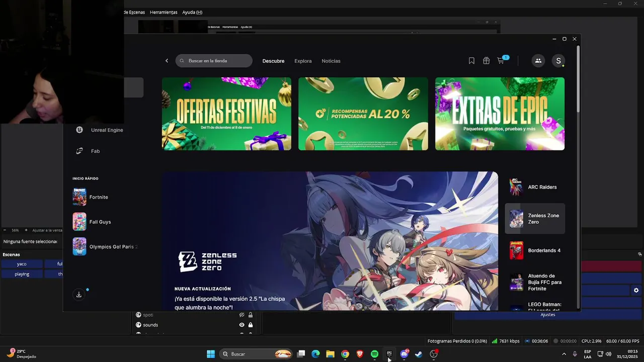The height and width of the screenshot is (362, 644).
Task: Open File Explorer from the taskbar
Action: (x=330, y=354)
